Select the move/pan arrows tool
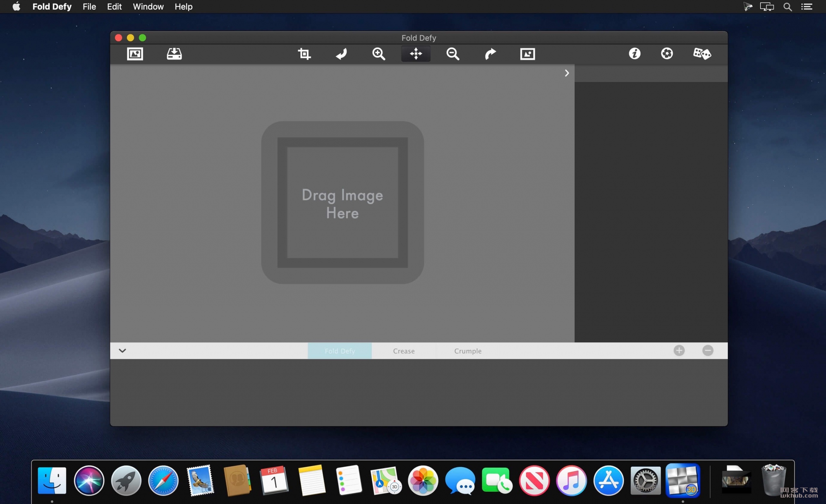Viewport: 826px width, 504px height. coord(416,54)
